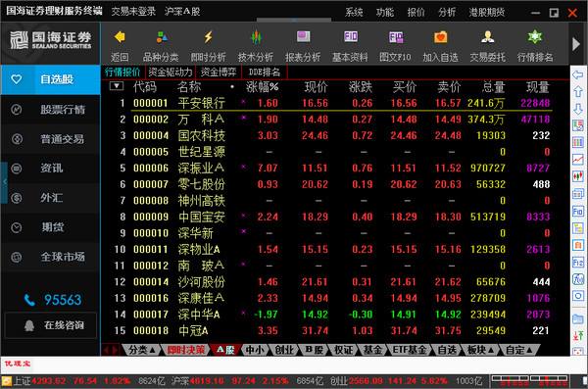Click the 返回 back arrow icon

(120, 37)
